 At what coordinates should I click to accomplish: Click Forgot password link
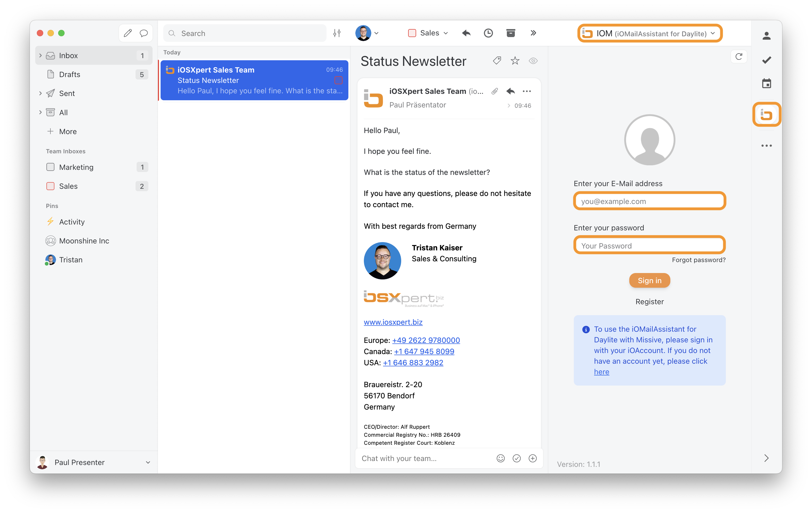tap(699, 260)
